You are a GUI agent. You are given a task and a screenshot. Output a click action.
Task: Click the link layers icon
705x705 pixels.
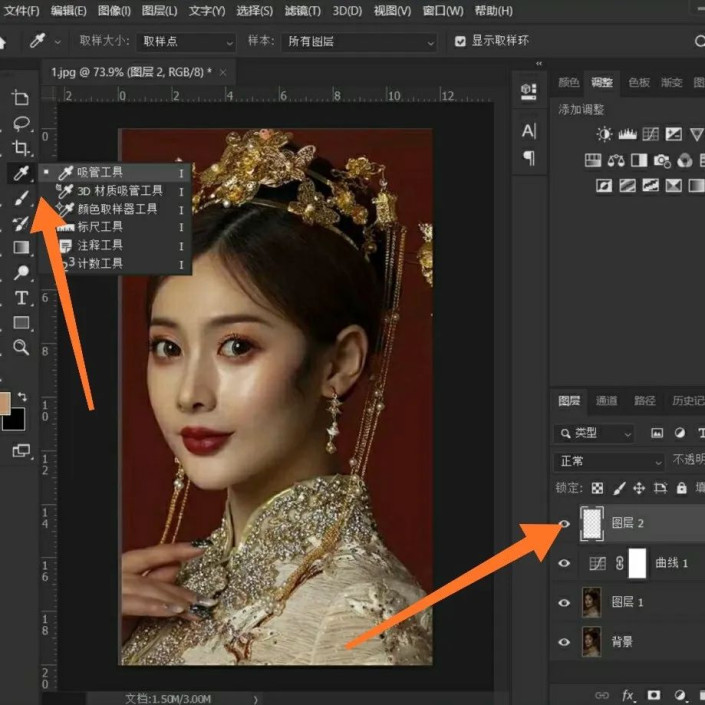click(602, 695)
